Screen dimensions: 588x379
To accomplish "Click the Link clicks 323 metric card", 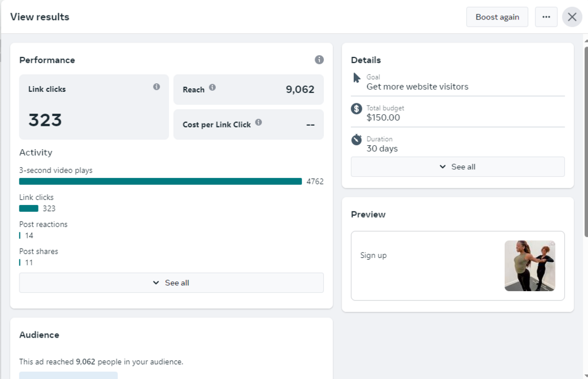I will [x=94, y=107].
